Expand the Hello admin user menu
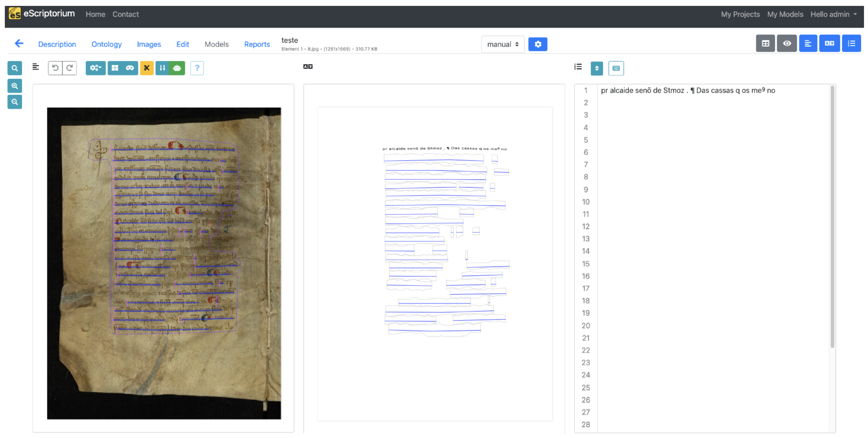868x438 pixels. [833, 14]
